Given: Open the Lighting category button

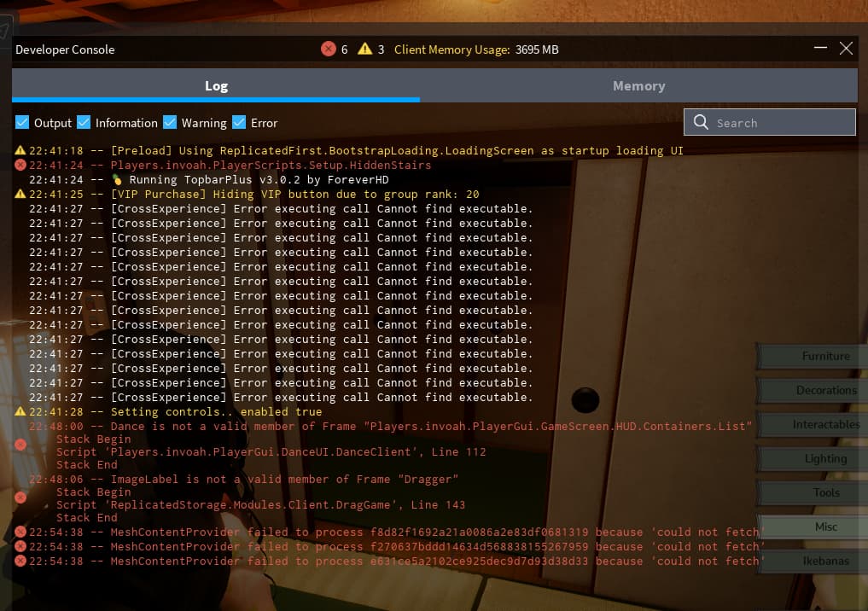Looking at the screenshot, I should coord(813,459).
